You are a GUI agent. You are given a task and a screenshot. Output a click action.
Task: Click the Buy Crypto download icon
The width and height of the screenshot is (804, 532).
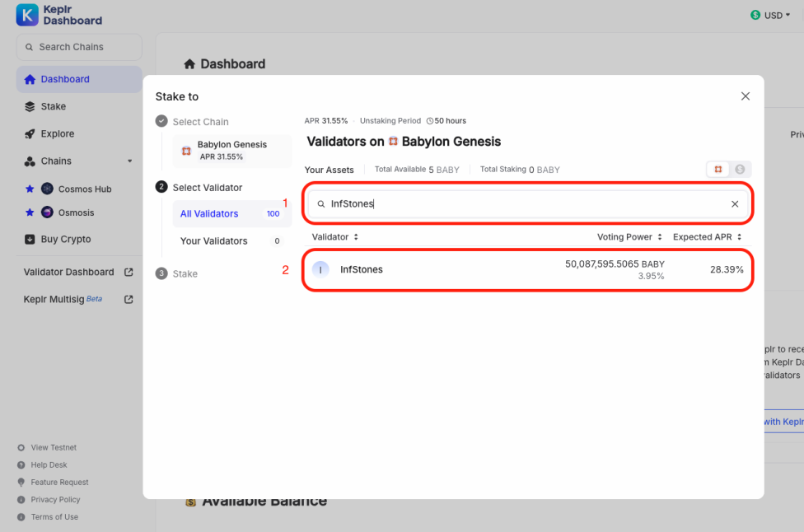(30, 240)
